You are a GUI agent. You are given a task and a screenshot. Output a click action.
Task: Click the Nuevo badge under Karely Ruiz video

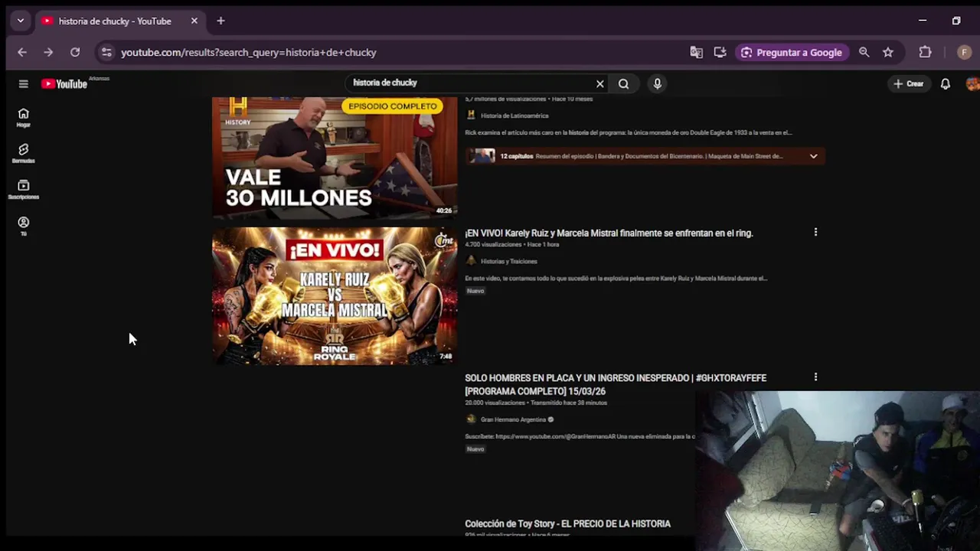point(475,291)
